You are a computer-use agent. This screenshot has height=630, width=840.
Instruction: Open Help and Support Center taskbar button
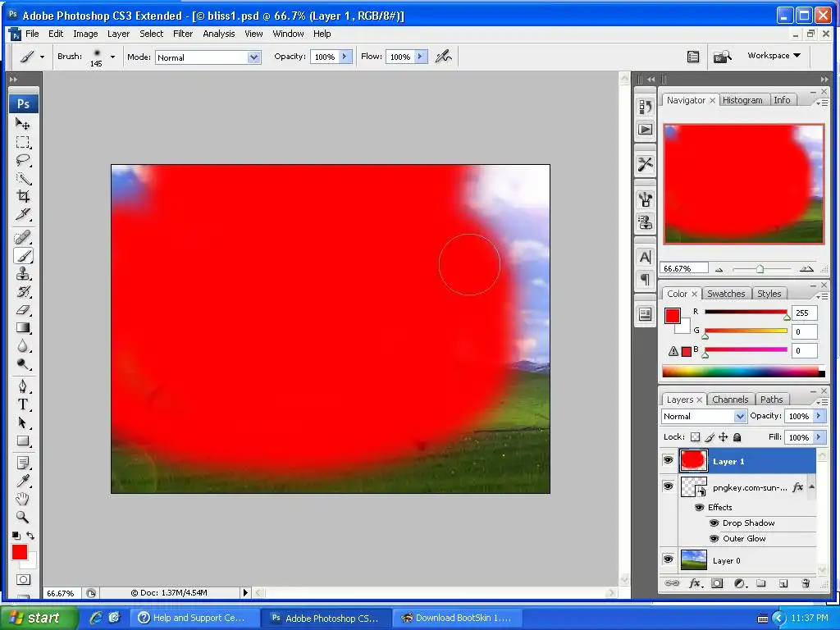coord(194,618)
